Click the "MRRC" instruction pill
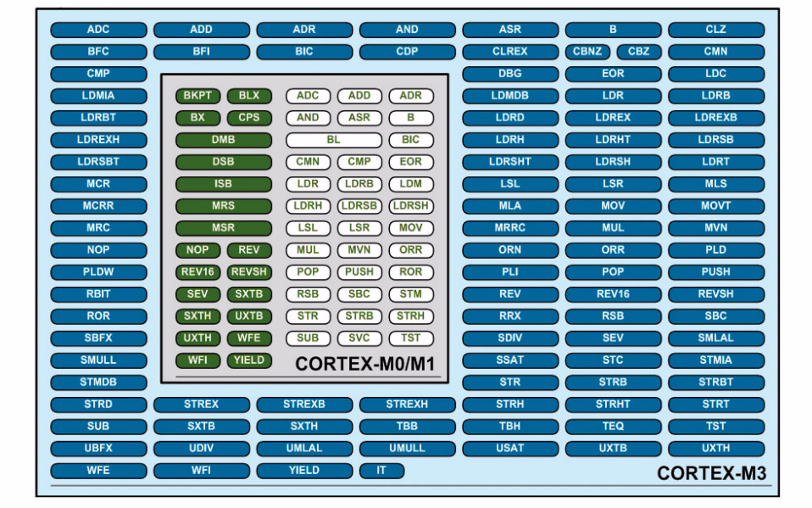 point(510,228)
